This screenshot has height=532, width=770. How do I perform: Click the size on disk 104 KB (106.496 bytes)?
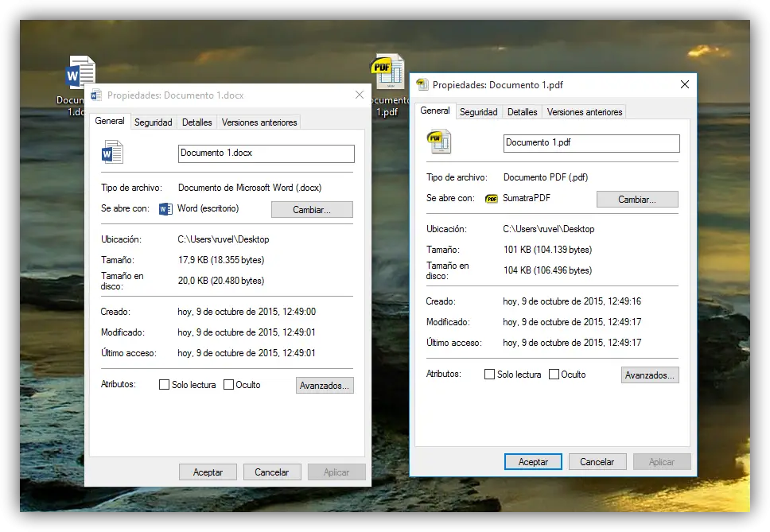click(x=547, y=270)
